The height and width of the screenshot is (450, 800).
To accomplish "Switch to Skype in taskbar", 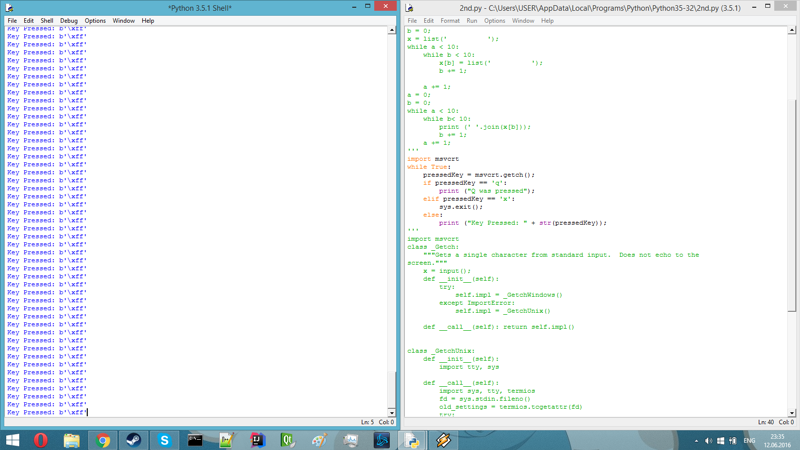I will (164, 440).
